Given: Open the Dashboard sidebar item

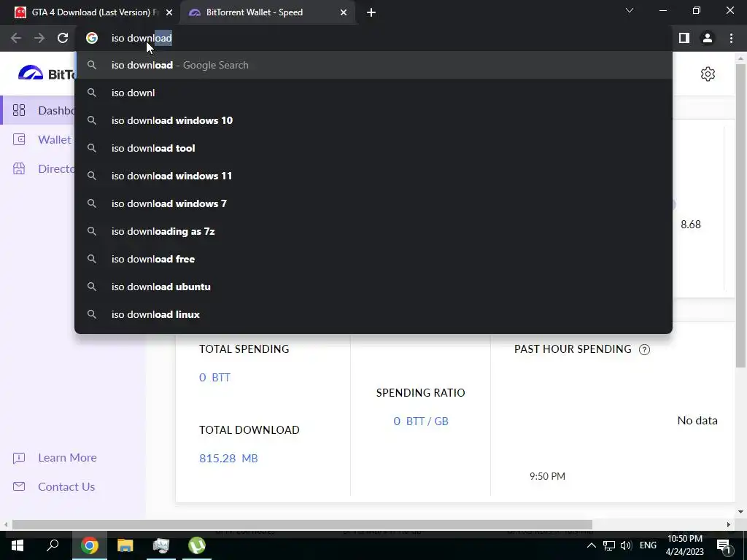Looking at the screenshot, I should [x=38, y=111].
